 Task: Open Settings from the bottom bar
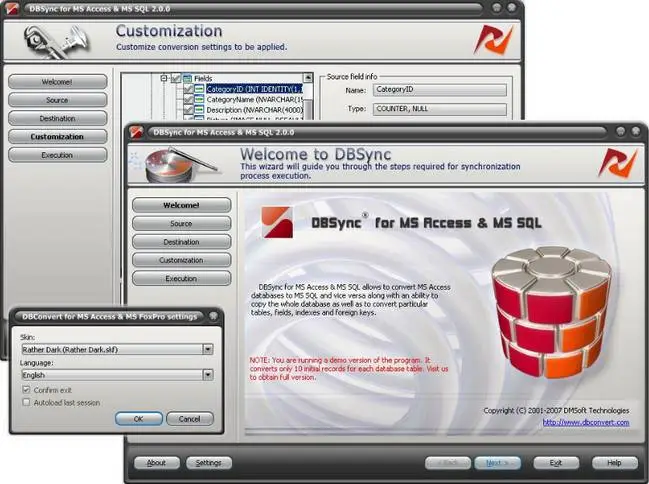click(209, 463)
